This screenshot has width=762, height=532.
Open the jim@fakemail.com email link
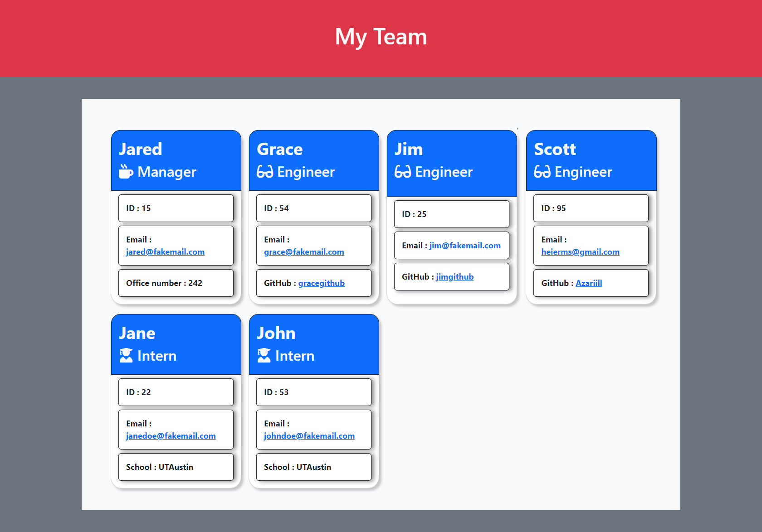[x=465, y=245]
